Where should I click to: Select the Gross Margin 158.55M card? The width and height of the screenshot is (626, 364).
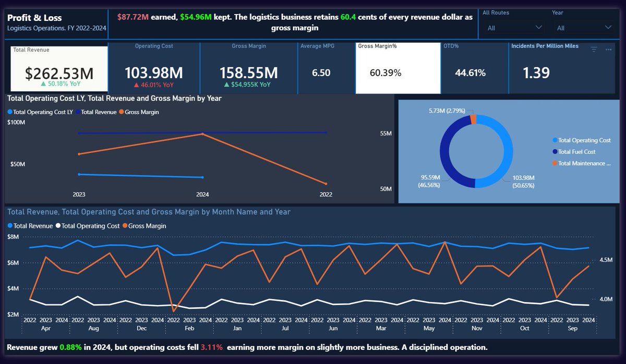[x=248, y=68]
